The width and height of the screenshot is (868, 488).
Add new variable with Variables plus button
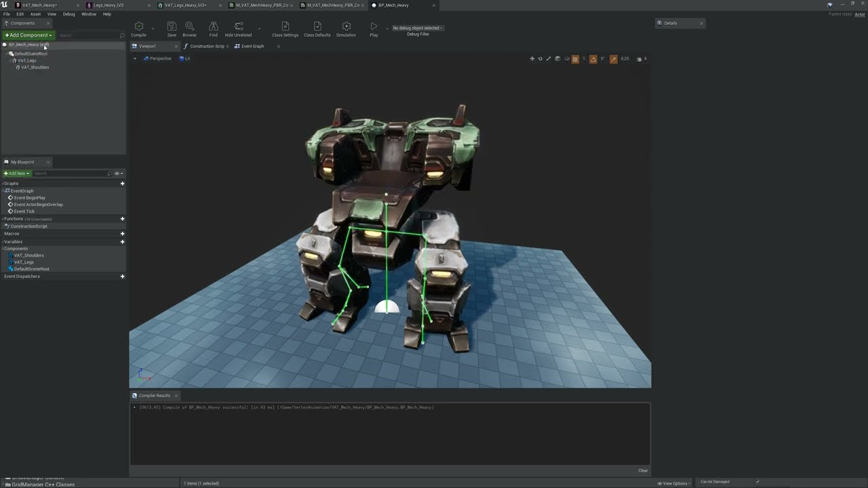pyautogui.click(x=122, y=242)
